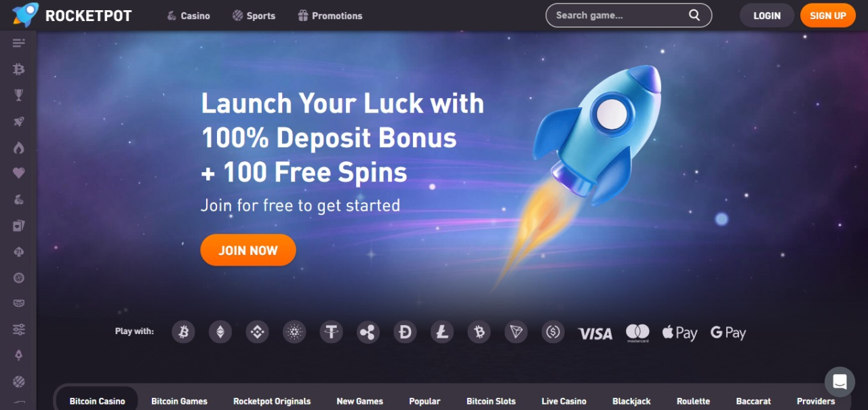Open the flame hot games icon
The width and height of the screenshot is (868, 410).
coord(19,147)
